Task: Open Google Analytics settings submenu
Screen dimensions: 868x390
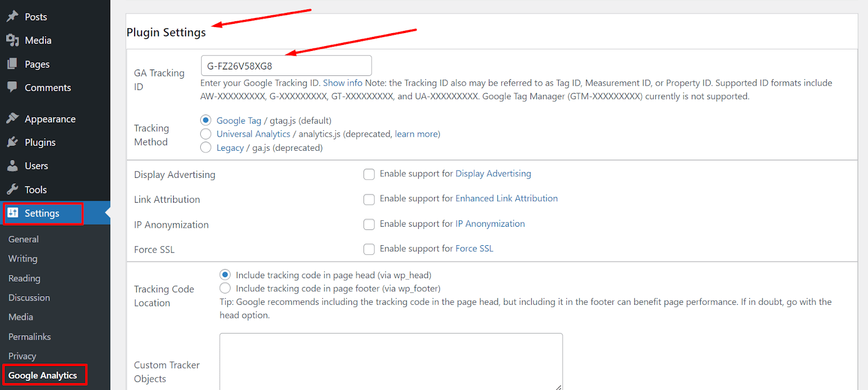Action: 43,375
